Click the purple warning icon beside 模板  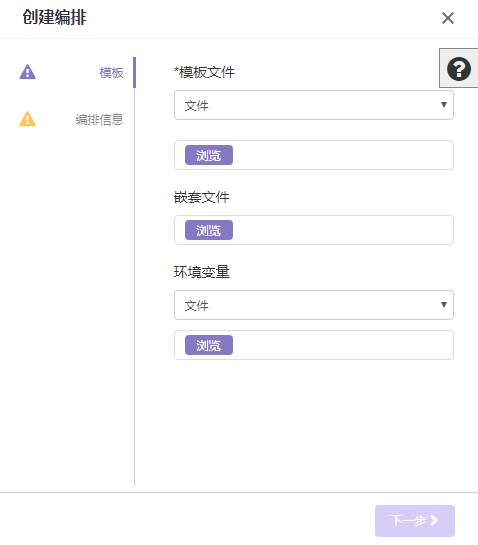[x=27, y=72]
